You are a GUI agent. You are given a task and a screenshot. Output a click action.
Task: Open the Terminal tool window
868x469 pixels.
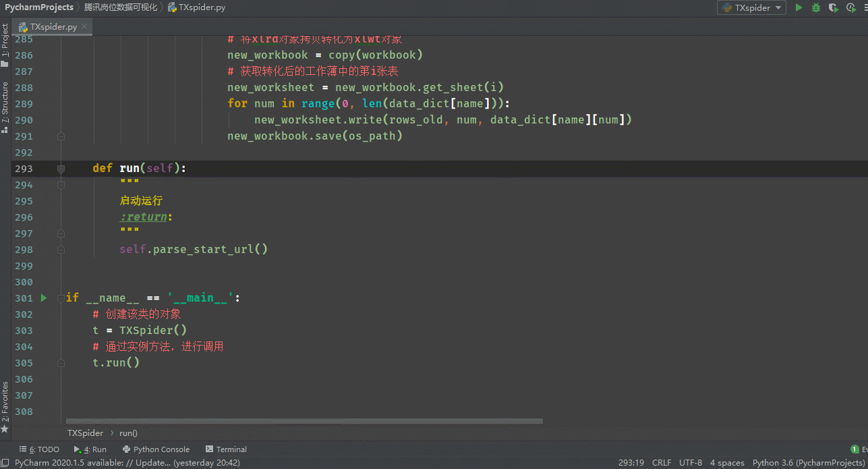coord(226,449)
